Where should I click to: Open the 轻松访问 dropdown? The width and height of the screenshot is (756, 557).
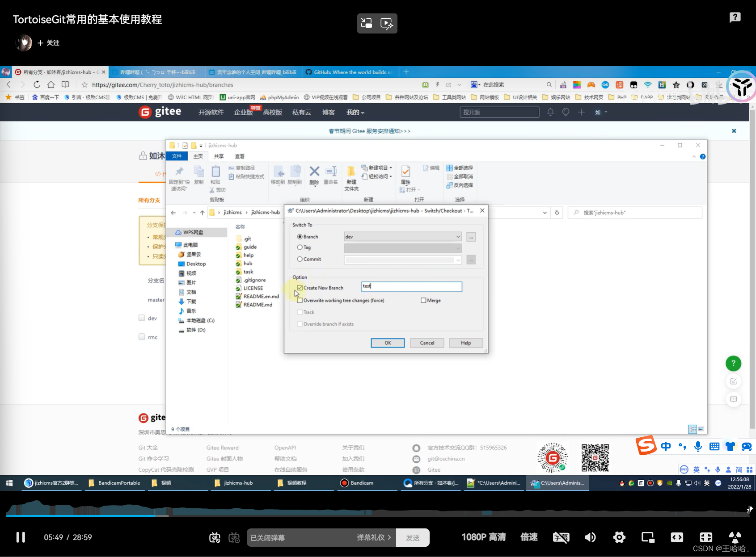tap(376, 176)
